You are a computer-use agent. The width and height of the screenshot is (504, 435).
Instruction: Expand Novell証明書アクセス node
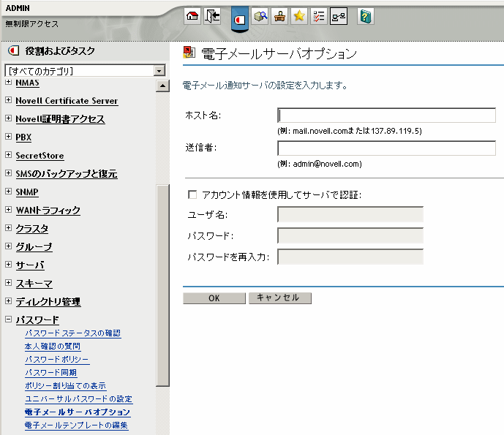[9, 118]
